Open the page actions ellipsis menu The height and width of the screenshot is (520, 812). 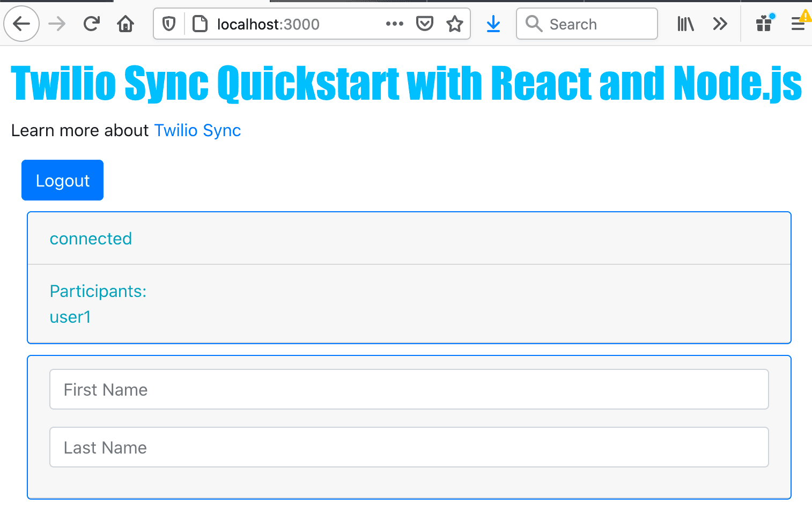point(394,24)
